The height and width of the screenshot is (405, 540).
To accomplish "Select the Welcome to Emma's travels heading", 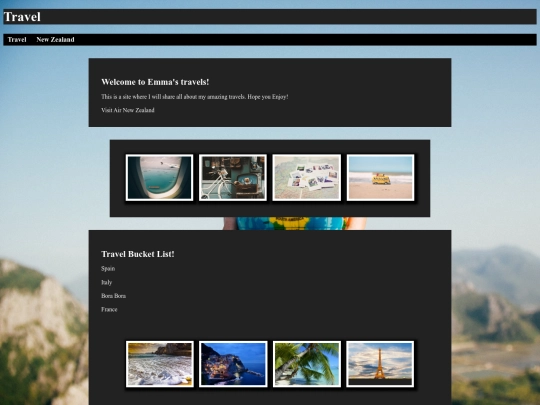I will pyautogui.click(x=155, y=82).
